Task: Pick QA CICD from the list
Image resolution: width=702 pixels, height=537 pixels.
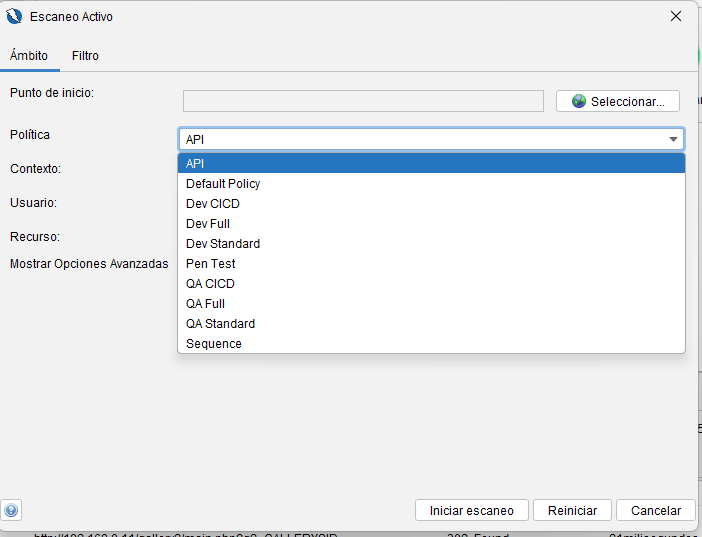Action: 430,284
